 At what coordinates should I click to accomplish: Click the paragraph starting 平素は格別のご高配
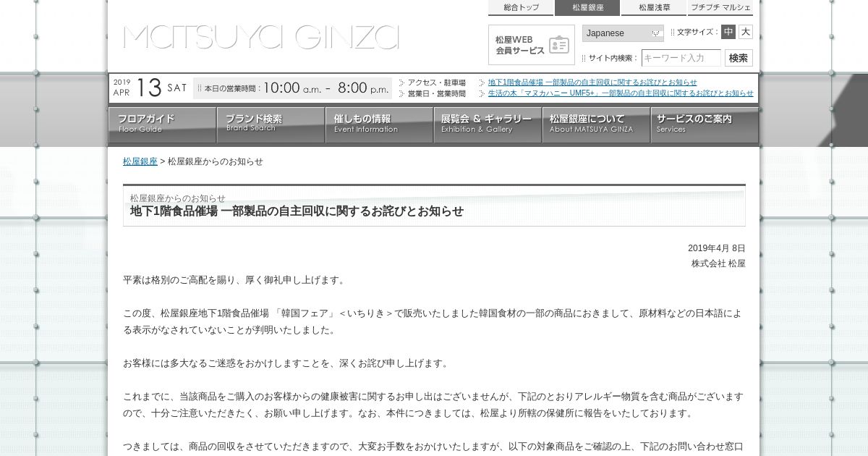pos(235,280)
